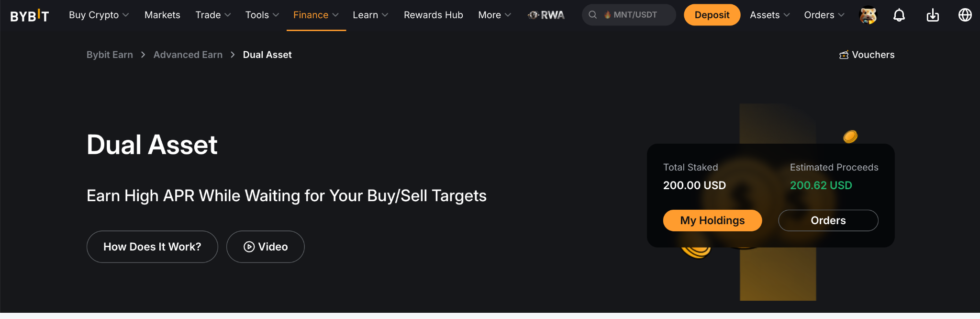Open Rewards Hub
980x319 pixels.
[x=434, y=15]
